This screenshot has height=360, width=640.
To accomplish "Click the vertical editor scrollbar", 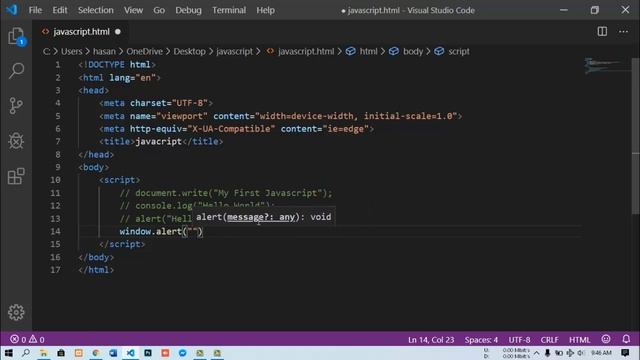I will 636,136.
